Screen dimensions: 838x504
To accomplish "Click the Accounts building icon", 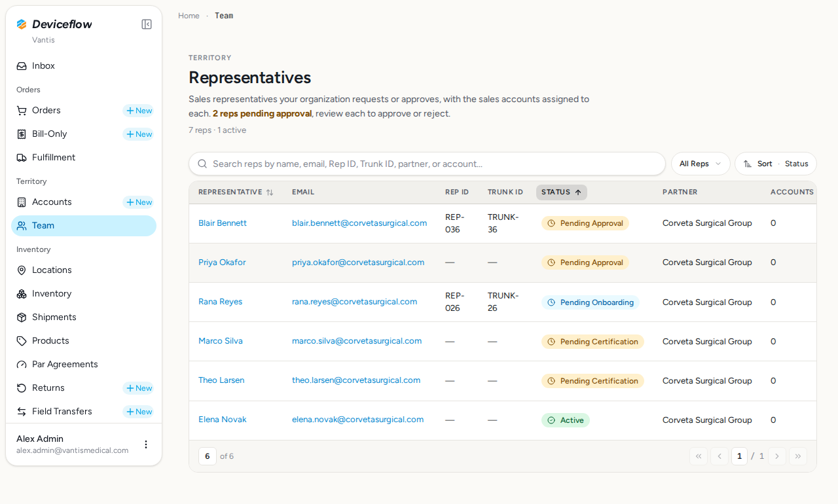I will (x=22, y=202).
